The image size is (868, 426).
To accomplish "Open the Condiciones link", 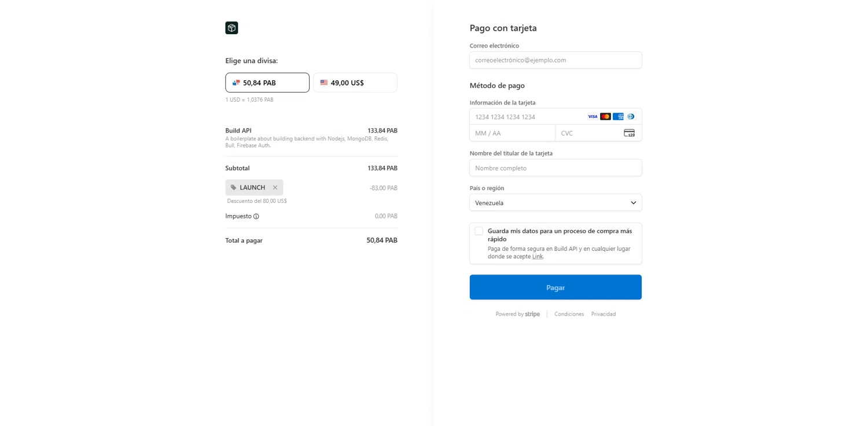I will [569, 314].
